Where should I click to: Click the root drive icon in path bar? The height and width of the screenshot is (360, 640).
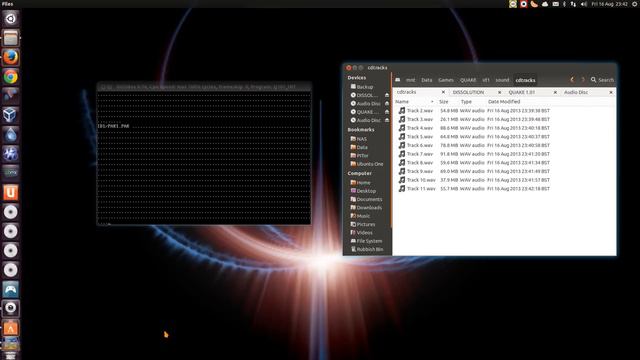pos(398,80)
